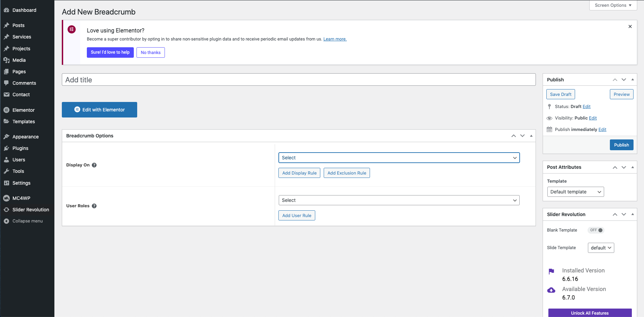Viewport: 644px width, 317px height.
Task: Toggle the Blank Template switch
Action: (596, 230)
